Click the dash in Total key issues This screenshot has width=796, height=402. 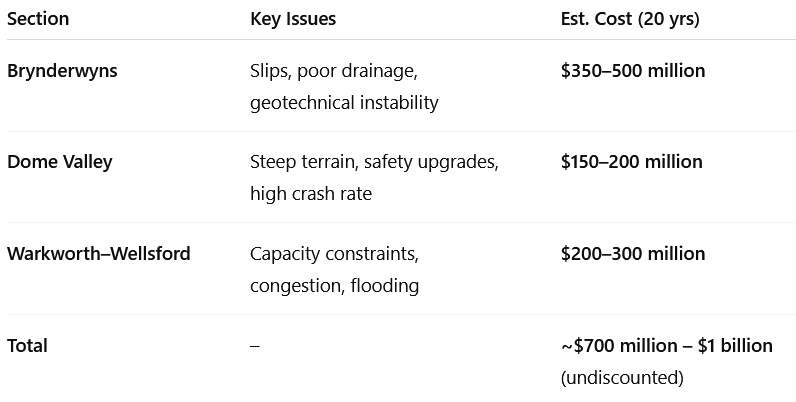255,346
